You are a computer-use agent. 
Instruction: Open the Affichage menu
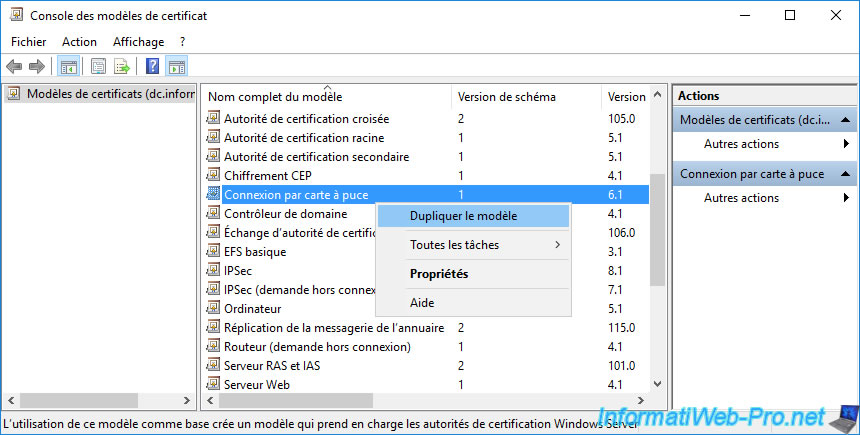138,42
